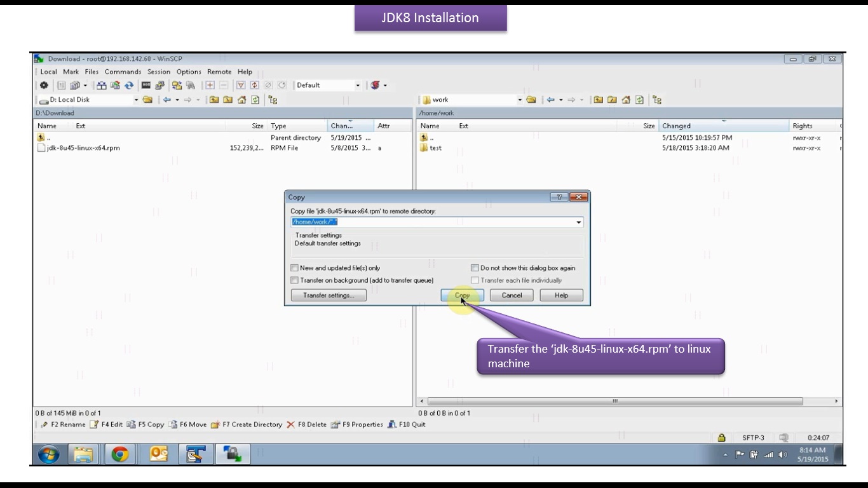The image size is (868, 488).
Task: Go back in remote panel
Action: tap(550, 100)
